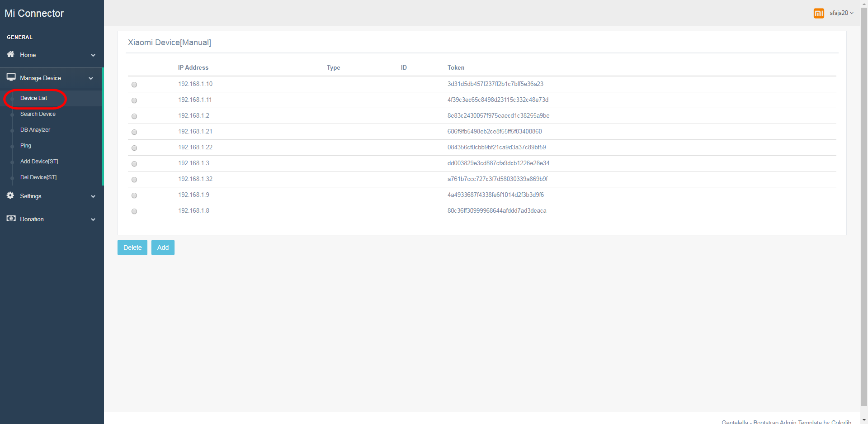Select radio button for 192.168.1.21

click(x=134, y=132)
